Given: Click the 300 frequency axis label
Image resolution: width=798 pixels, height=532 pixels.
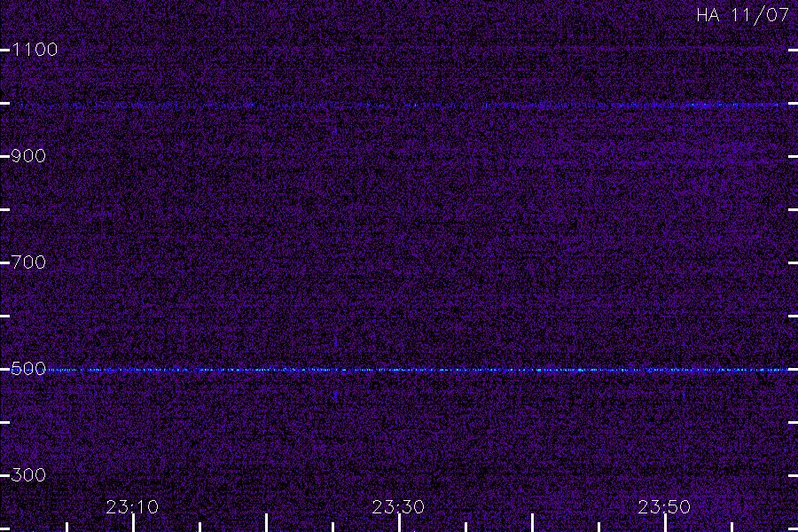Looking at the screenshot, I should [x=28, y=475].
